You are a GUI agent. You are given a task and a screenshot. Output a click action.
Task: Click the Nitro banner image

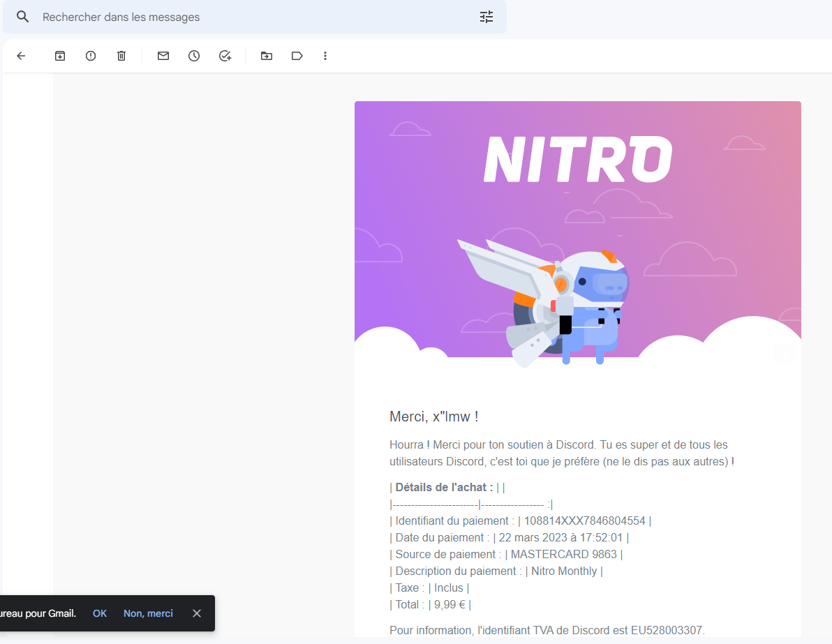578,234
